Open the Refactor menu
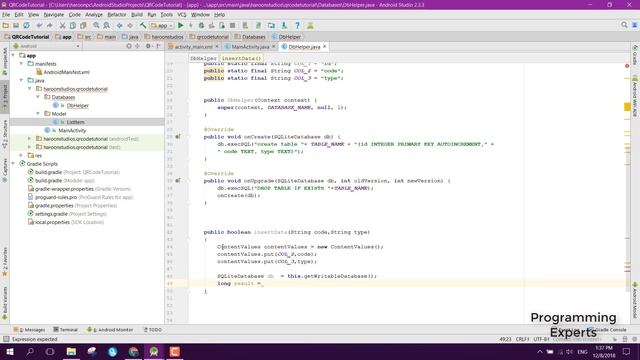640x360 pixels. (117, 15)
